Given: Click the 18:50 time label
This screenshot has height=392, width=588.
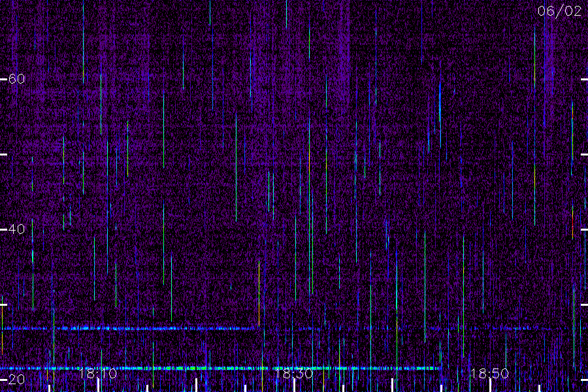Looking at the screenshot, I should [489, 374].
